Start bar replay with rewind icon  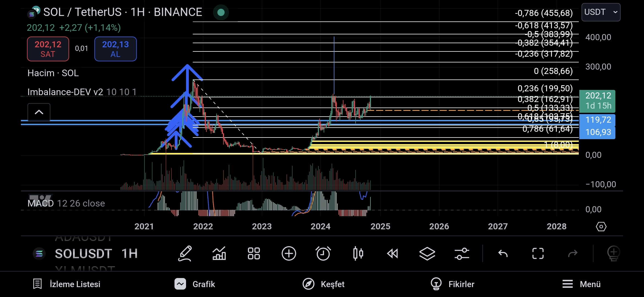(392, 253)
